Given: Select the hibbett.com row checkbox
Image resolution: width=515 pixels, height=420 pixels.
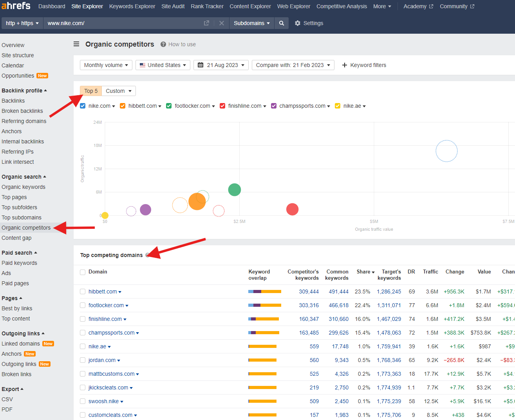Looking at the screenshot, I should (x=83, y=291).
